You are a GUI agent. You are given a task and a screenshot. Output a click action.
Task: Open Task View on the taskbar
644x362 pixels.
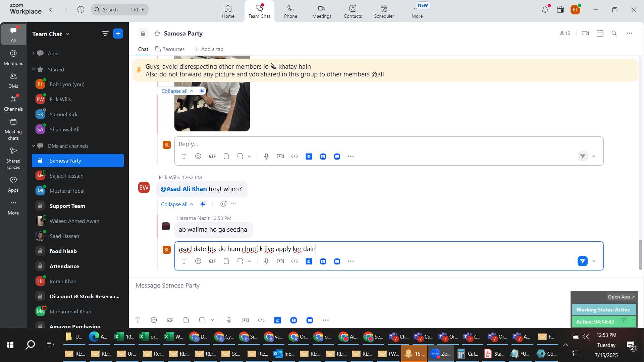point(50,345)
